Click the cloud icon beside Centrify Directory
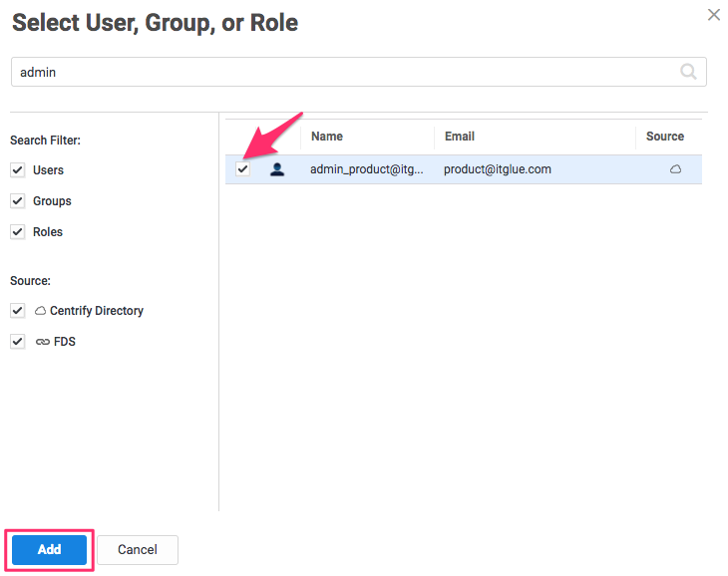The width and height of the screenshot is (728, 576). click(41, 311)
